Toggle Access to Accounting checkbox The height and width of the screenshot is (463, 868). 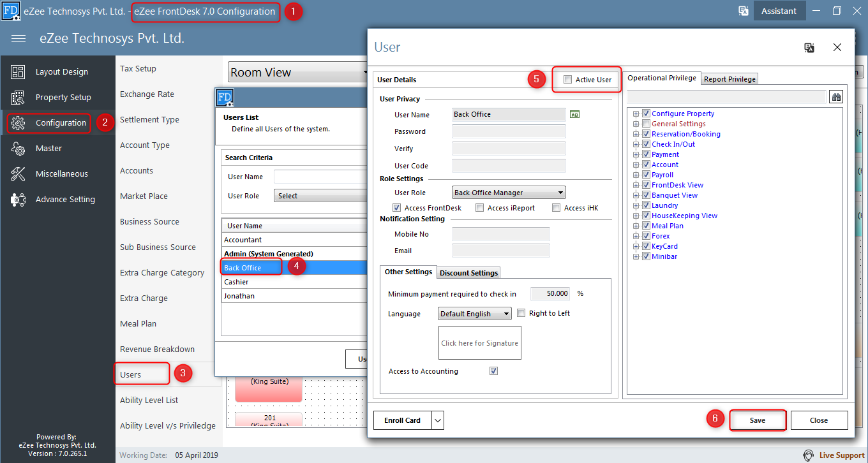493,371
